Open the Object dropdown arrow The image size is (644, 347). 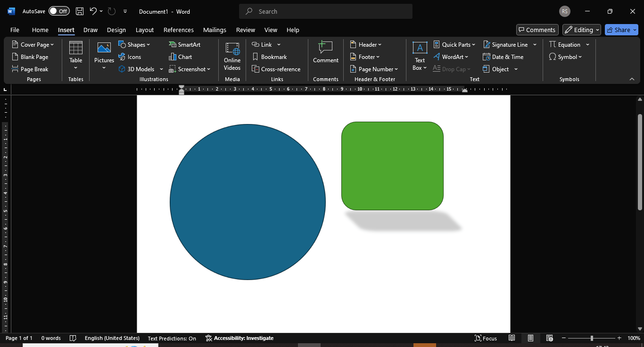coord(516,69)
